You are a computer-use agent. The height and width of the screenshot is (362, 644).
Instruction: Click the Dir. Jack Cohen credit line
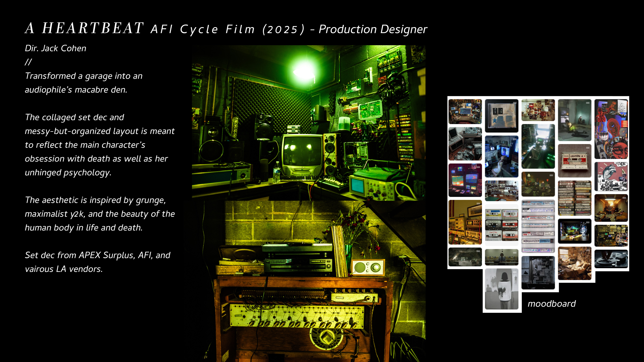click(56, 48)
